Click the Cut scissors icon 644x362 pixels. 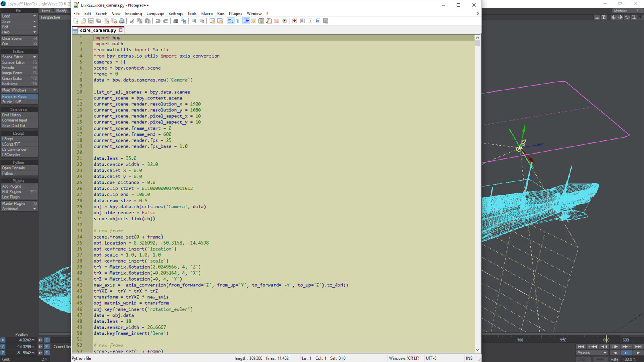click(132, 21)
